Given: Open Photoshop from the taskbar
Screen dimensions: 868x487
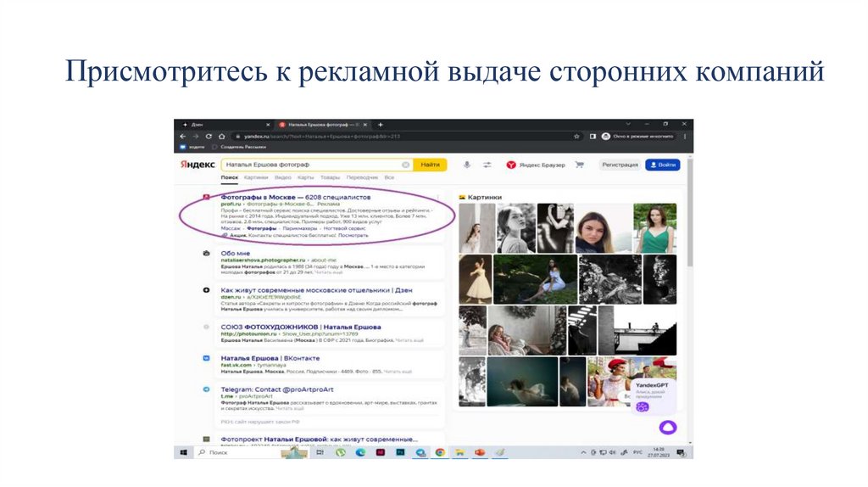Looking at the screenshot, I should [x=400, y=452].
